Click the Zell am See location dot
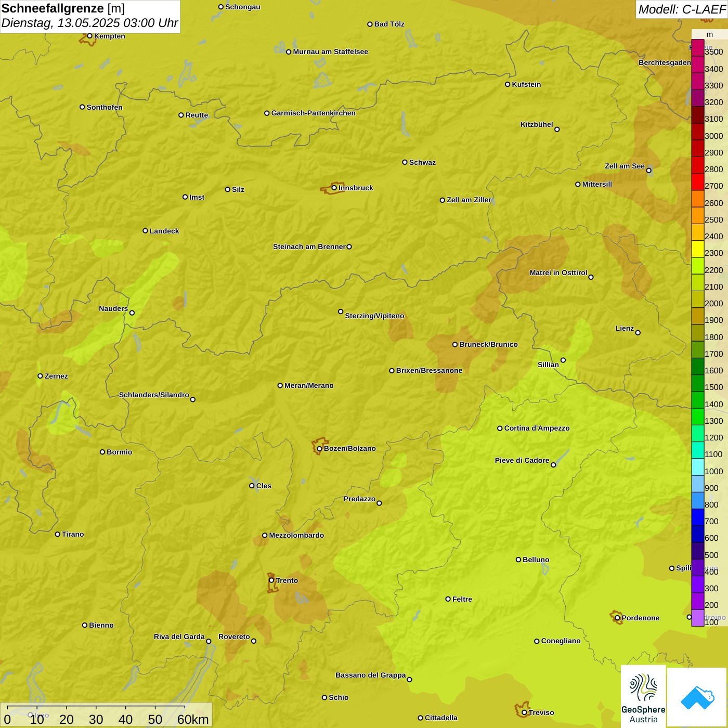728x728 pixels. (648, 171)
